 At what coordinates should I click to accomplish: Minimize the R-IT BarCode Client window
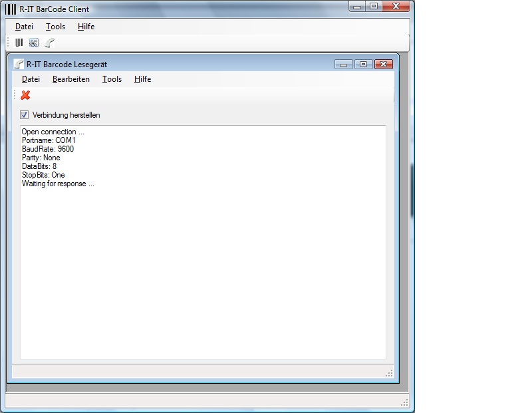tap(357, 7)
